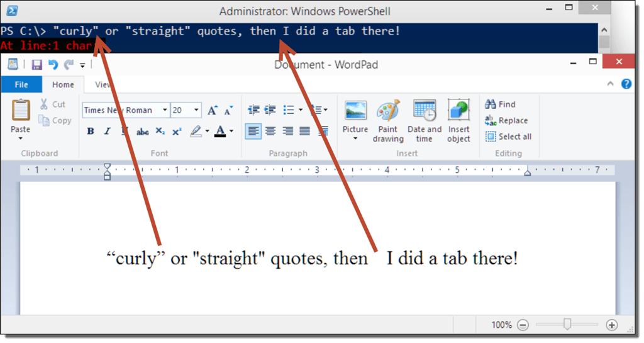Image resolution: width=644 pixels, height=343 pixels.
Task: Start a bulleted list
Action: [289, 110]
